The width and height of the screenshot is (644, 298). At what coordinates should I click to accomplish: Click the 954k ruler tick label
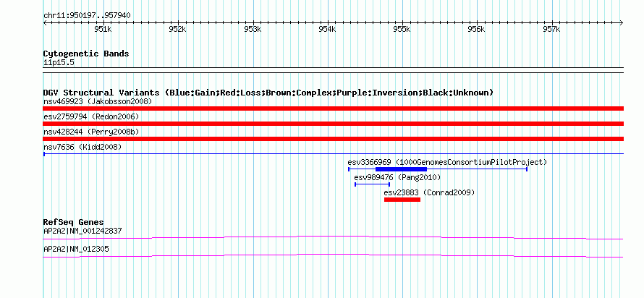click(327, 30)
